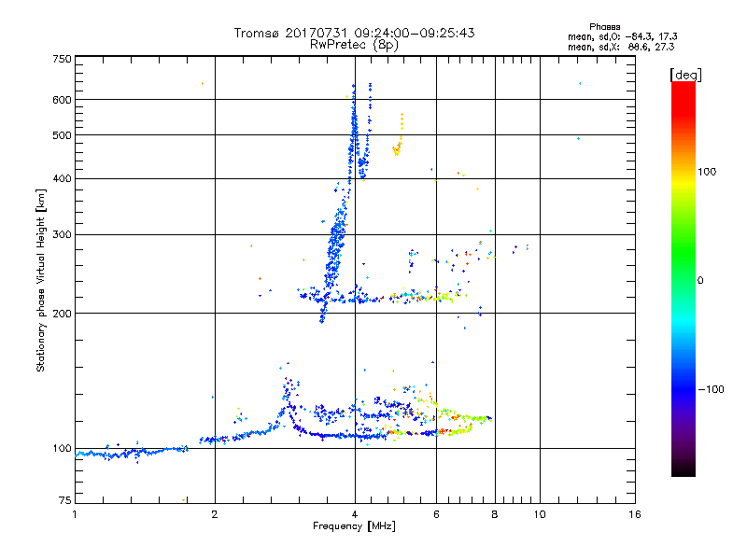This screenshot has height=560, width=747.
Task: Click the x-axis label '4'
Action: coord(355,514)
